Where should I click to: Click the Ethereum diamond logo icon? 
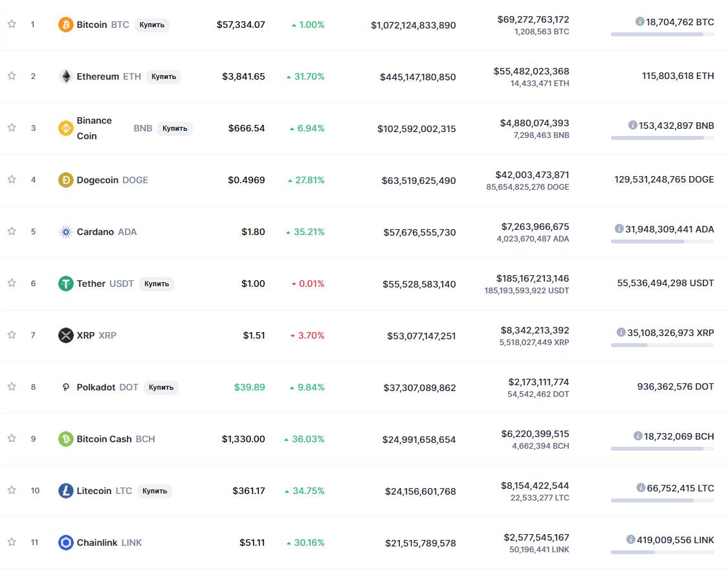[65, 76]
